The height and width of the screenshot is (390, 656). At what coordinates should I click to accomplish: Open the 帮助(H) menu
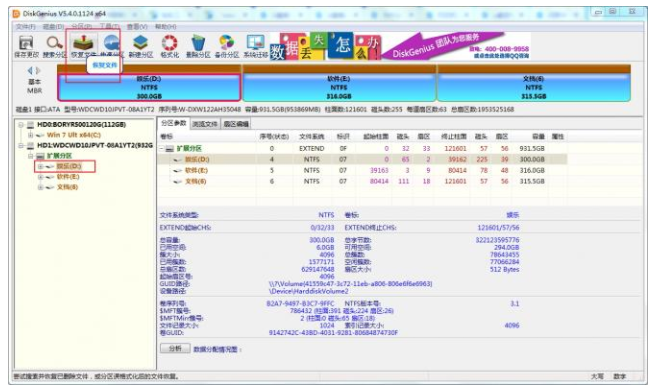click(x=166, y=26)
